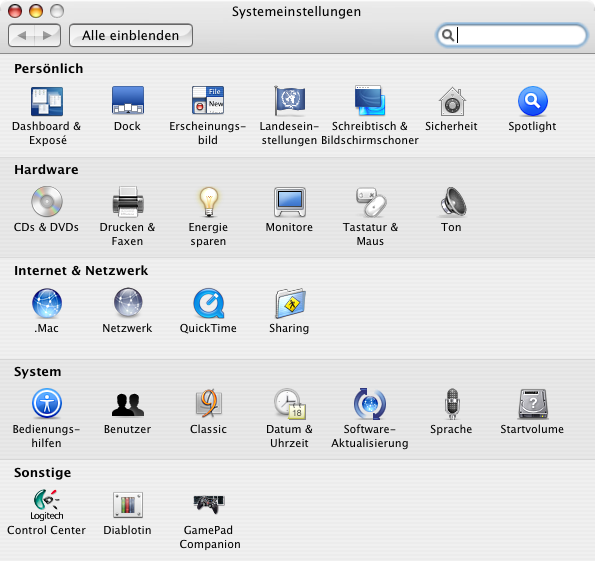Open Schreibtisch & Bildschirmschoner pane
595x561 pixels.
370,101
